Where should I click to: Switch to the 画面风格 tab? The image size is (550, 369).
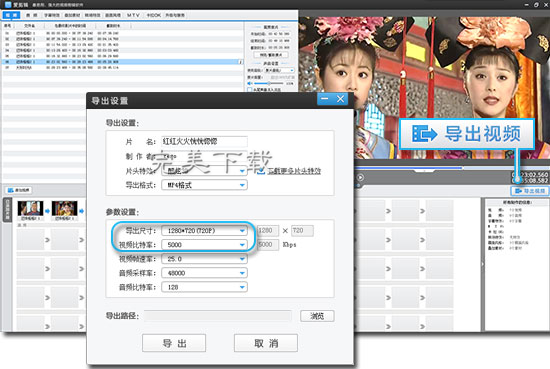pos(113,15)
